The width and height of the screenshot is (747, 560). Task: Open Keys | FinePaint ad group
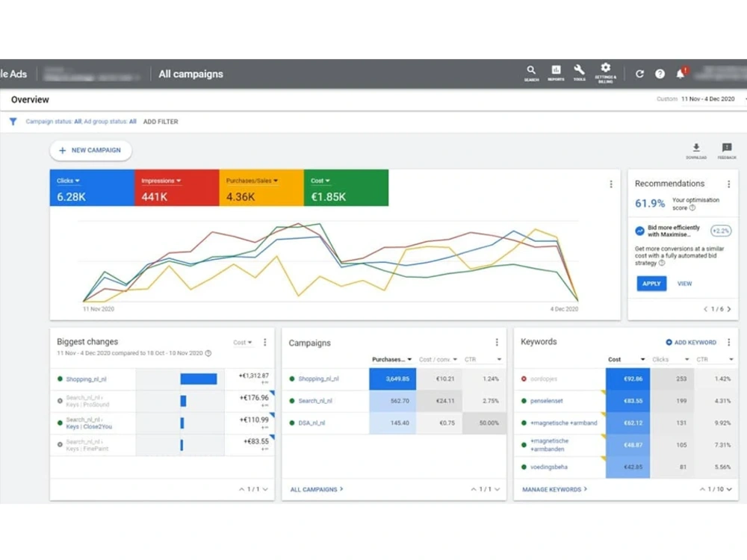point(87,449)
